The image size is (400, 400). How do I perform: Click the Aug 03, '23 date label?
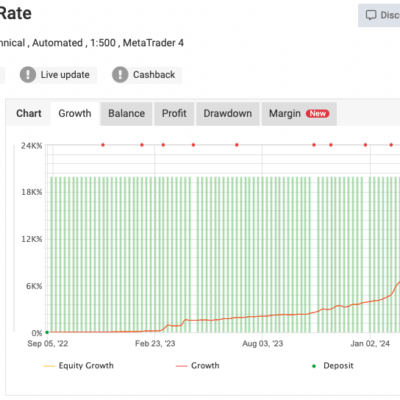click(263, 343)
